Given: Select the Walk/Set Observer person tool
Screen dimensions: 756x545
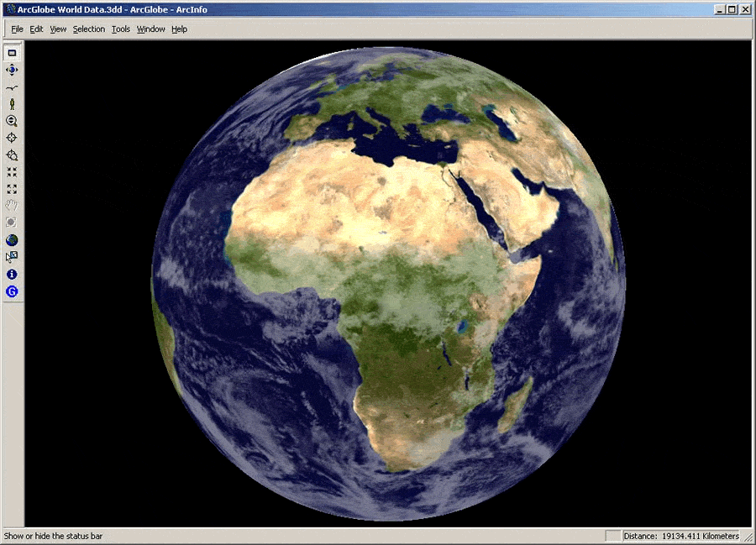Looking at the screenshot, I should coord(12,104).
